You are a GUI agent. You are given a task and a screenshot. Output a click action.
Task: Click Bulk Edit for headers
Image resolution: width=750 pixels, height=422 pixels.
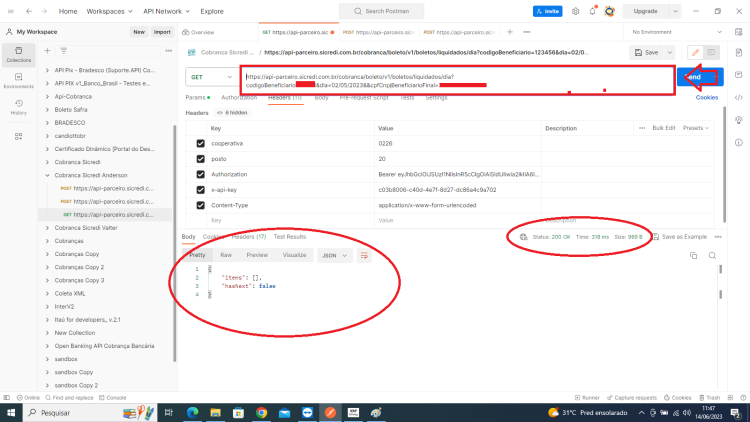[663, 128]
